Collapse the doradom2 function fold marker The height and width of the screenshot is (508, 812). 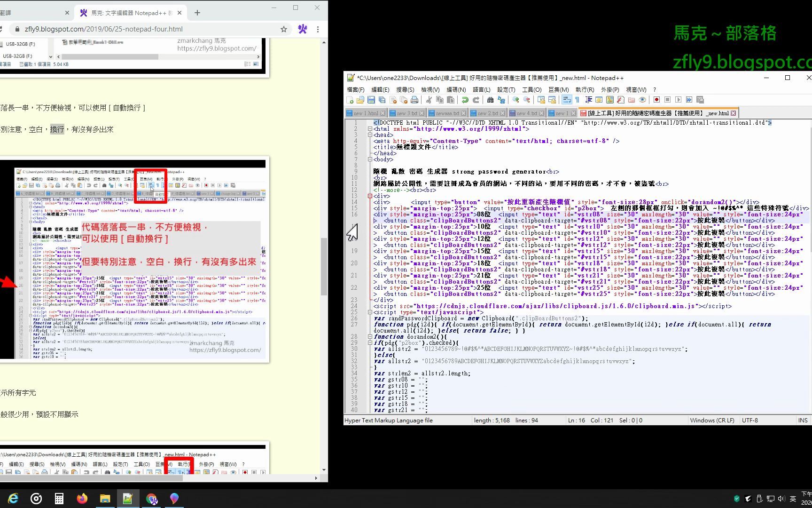click(370, 337)
